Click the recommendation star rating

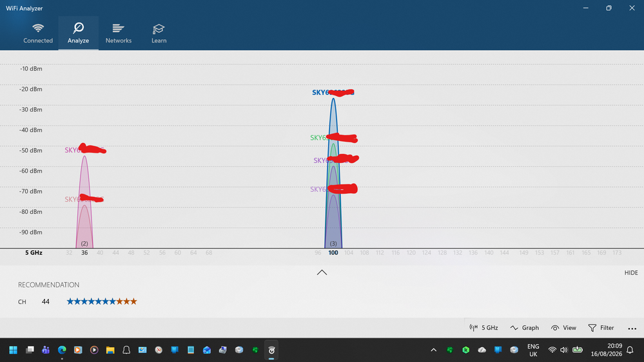click(102, 301)
